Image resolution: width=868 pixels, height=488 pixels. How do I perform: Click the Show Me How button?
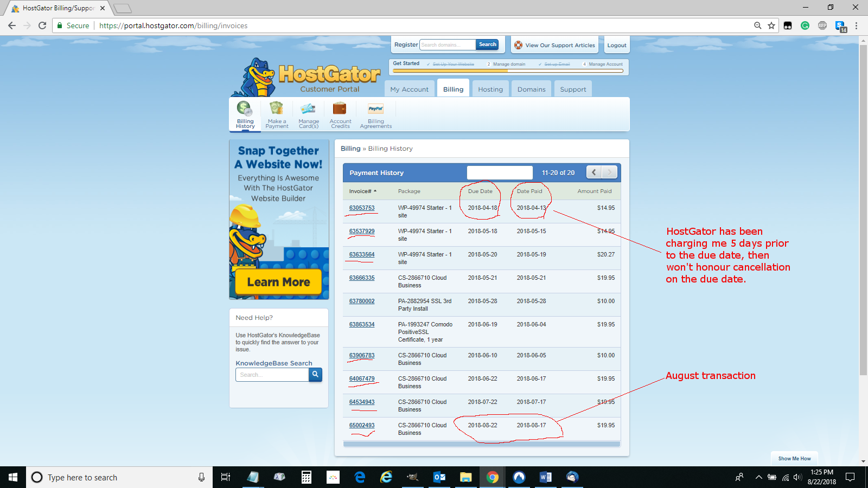pos(794,459)
